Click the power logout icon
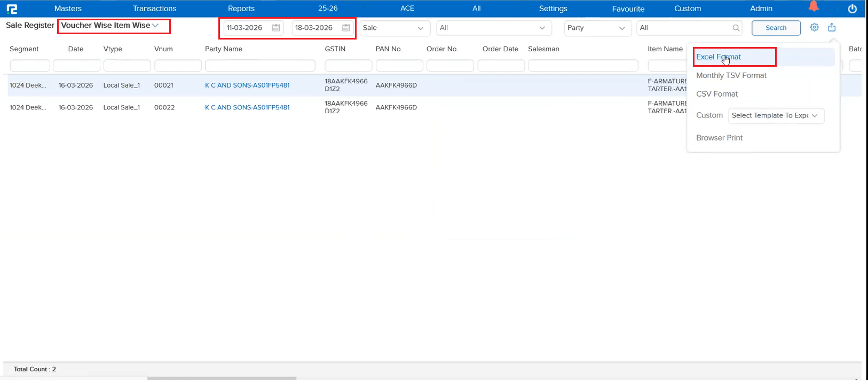 click(853, 9)
